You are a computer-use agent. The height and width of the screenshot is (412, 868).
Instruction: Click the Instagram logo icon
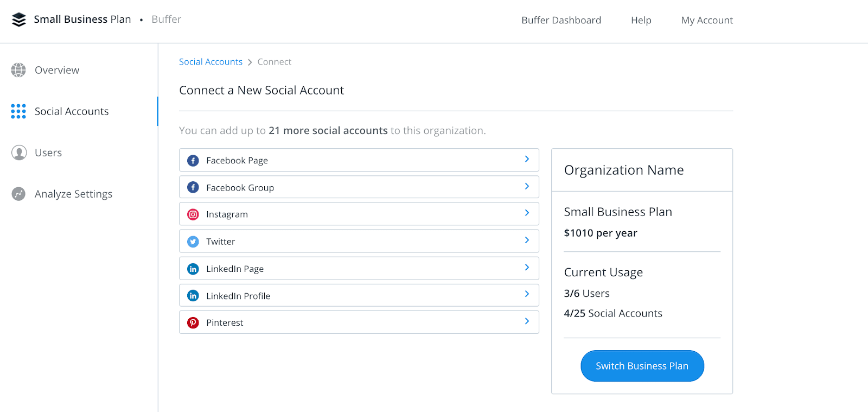tap(193, 214)
